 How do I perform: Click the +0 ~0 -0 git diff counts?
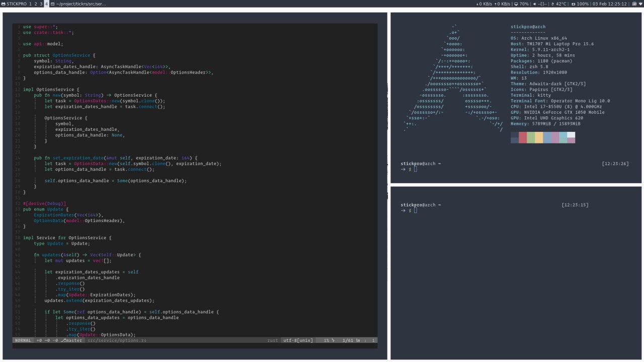[47, 340]
